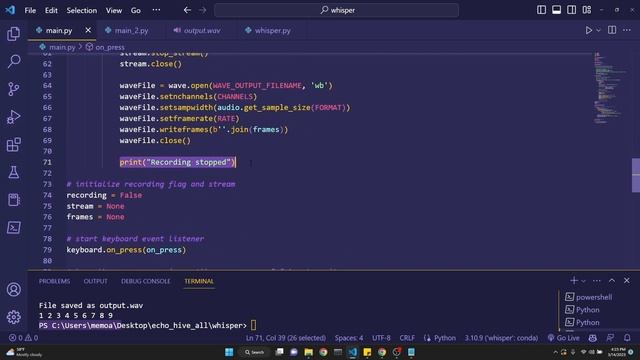The height and width of the screenshot is (360, 640).
Task: Expand the run options dropdown arrow
Action: tap(598, 30)
